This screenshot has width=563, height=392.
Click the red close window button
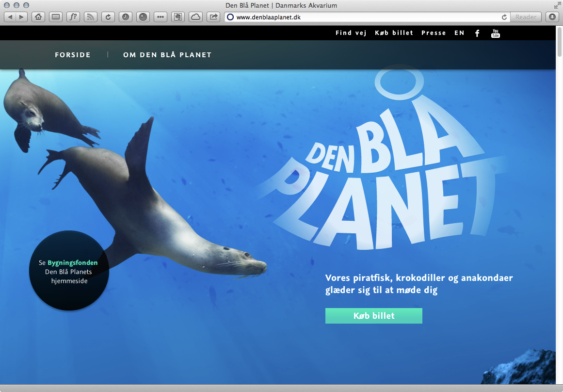(7, 5)
